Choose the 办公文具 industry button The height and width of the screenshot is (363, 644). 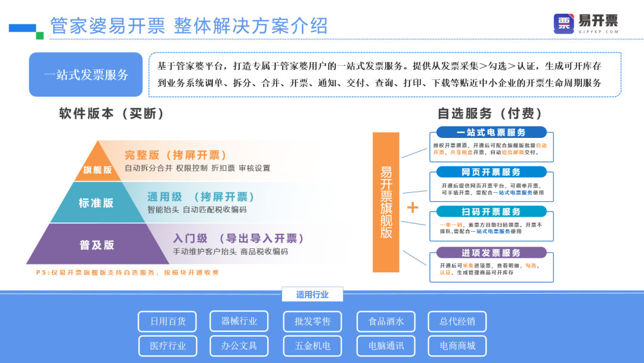click(239, 346)
